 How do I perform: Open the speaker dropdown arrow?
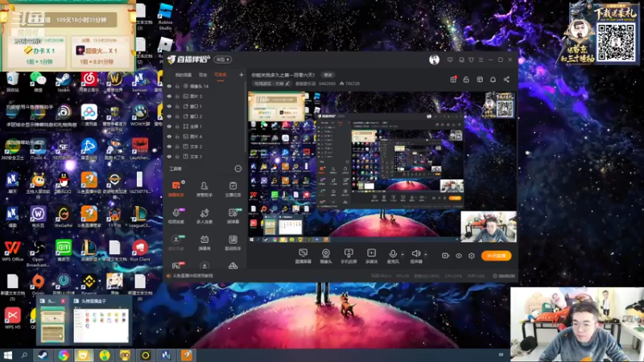click(426, 254)
